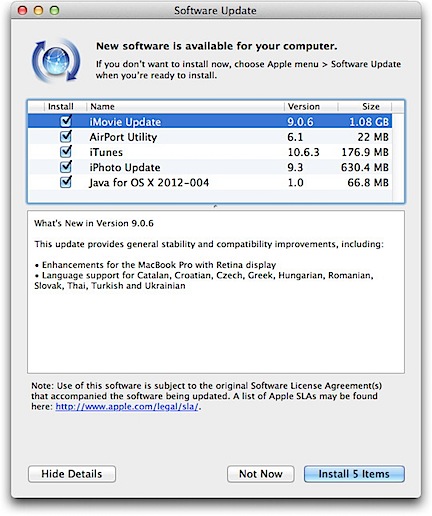Click version 6.1 of AirPort Utility
The image size is (432, 516).
pyautogui.click(x=295, y=137)
